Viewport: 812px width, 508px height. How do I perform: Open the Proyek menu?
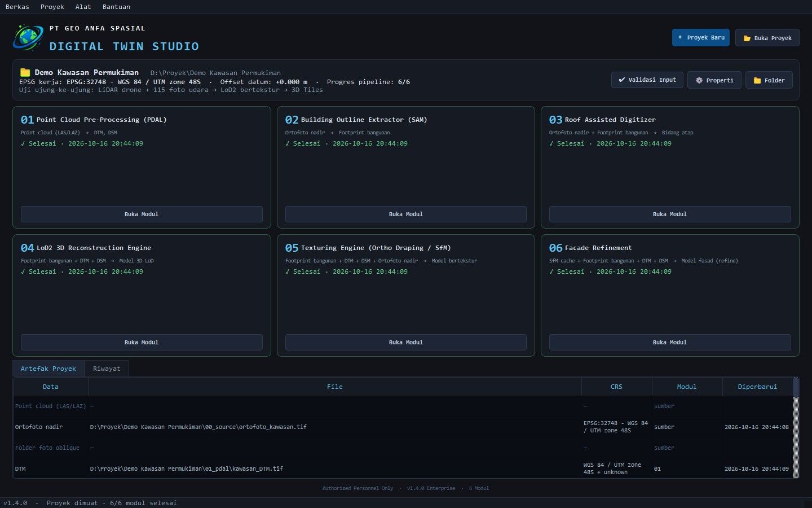coord(52,7)
